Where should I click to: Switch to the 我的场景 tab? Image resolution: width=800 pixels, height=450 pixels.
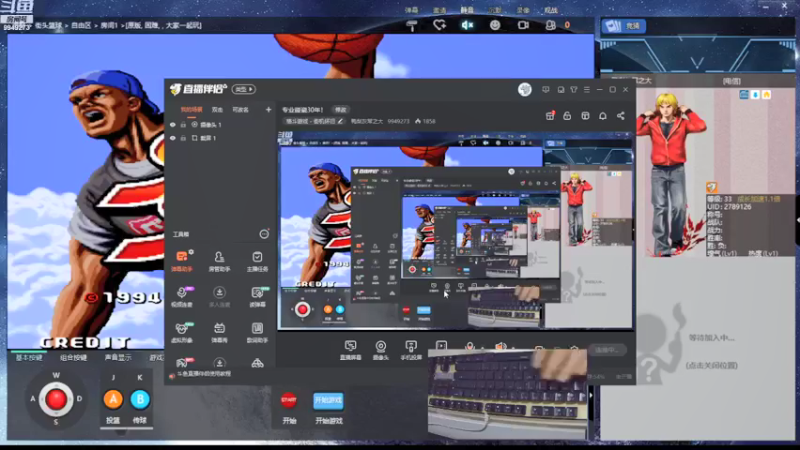(x=191, y=110)
